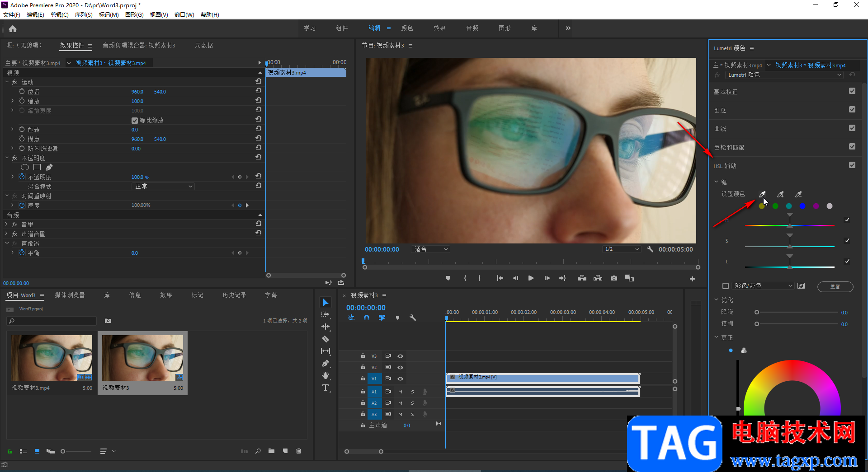Screen dimensions: 868x472
Task: Select the Hand tool
Action: point(325,375)
